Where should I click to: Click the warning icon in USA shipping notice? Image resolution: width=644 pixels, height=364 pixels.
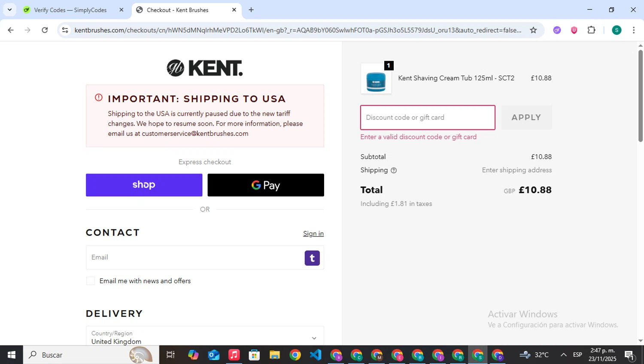pyautogui.click(x=99, y=98)
